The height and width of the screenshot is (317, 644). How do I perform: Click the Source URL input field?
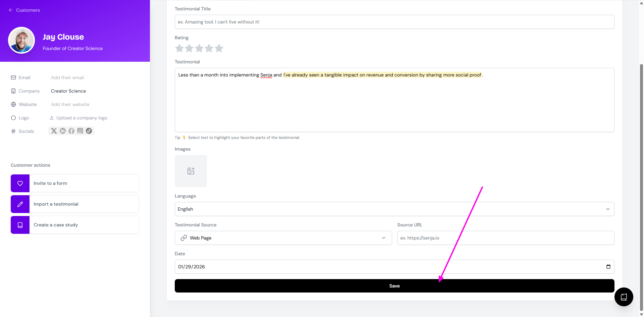505,238
